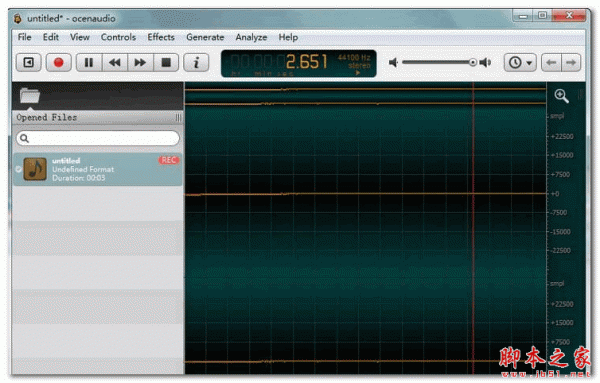Fast forward the audio
Image resolution: width=600 pixels, height=383 pixels.
point(140,62)
